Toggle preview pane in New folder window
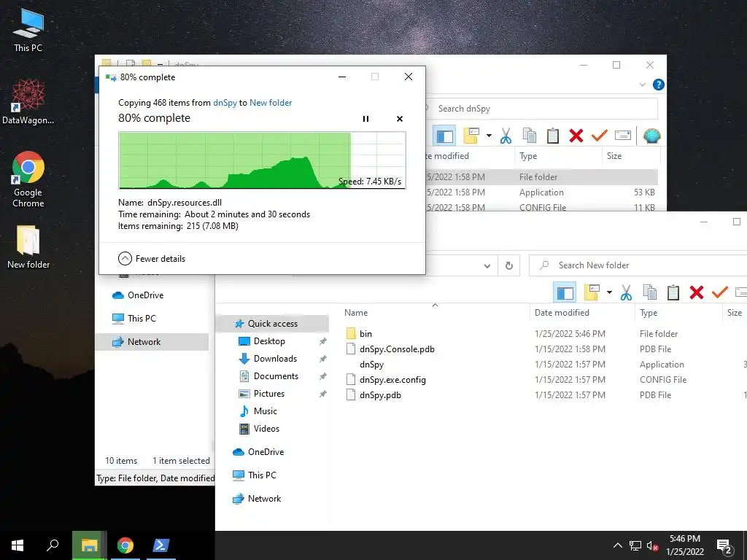The height and width of the screenshot is (560, 747). [x=565, y=293]
